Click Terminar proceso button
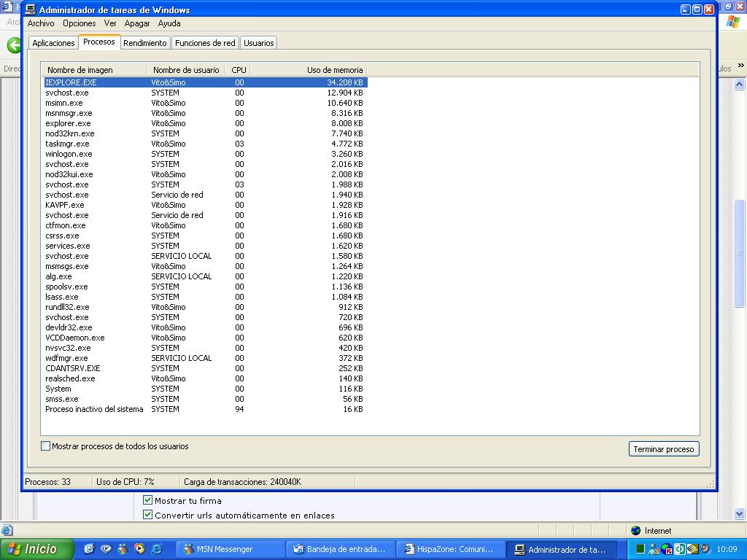747x560 pixels. point(663,449)
